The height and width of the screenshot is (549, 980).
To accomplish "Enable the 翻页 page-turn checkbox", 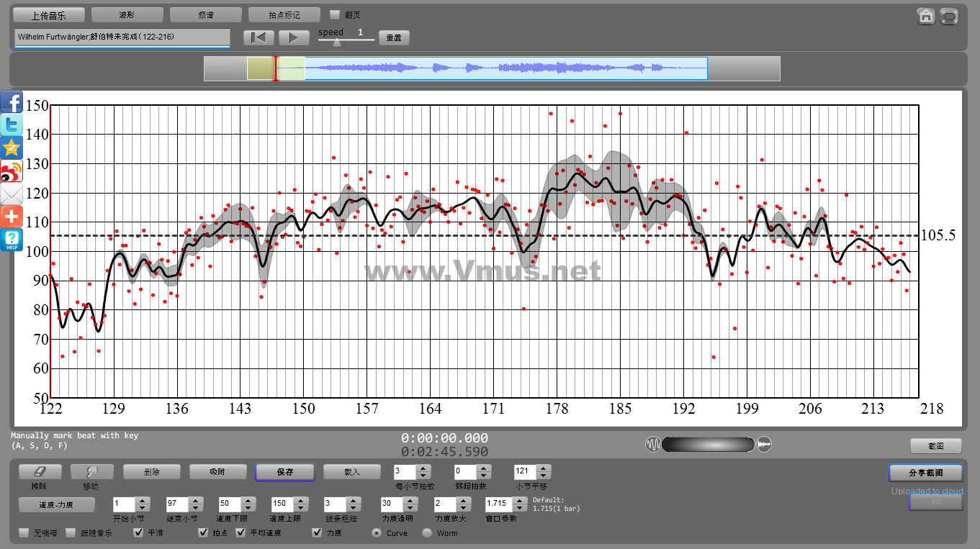I will [x=335, y=14].
